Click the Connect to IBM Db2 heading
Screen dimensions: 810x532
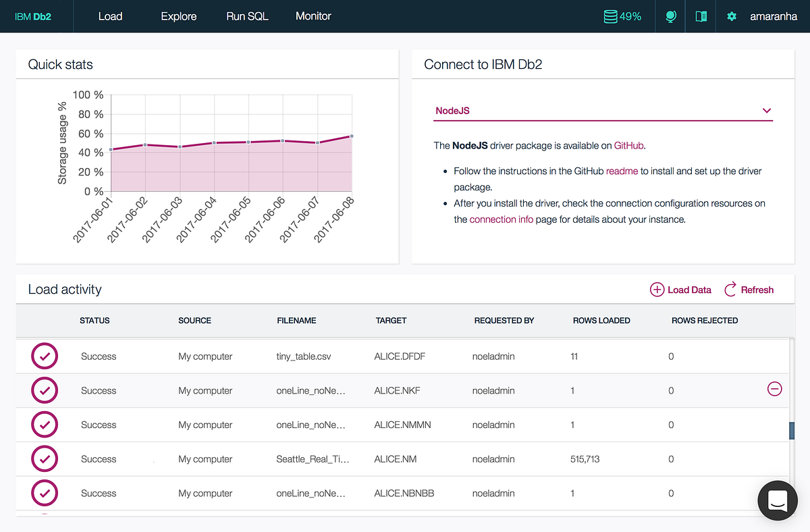click(483, 65)
